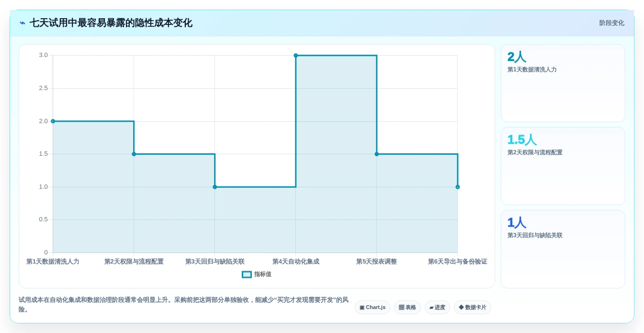
Task: Click x-axis label 第1天数据清洗人力
Action: [x=53, y=262]
